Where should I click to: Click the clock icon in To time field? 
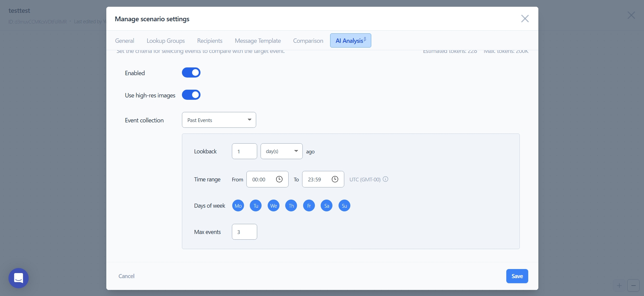coord(335,179)
